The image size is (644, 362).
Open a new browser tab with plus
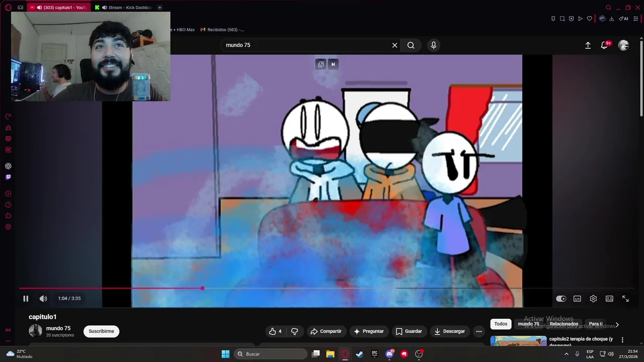tap(159, 8)
